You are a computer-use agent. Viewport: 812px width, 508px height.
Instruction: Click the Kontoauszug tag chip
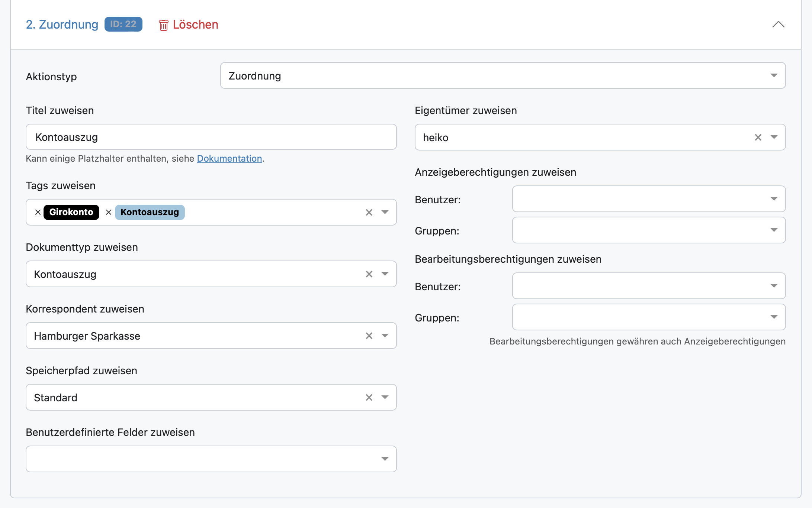click(150, 212)
